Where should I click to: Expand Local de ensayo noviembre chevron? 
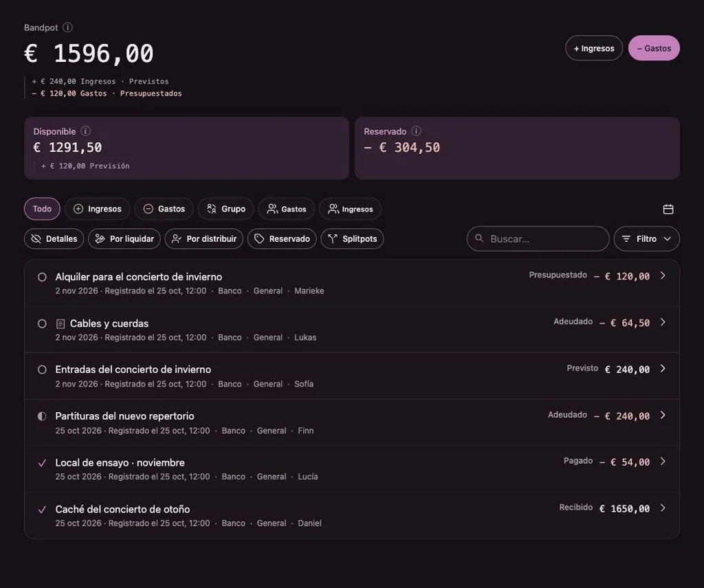click(x=663, y=461)
